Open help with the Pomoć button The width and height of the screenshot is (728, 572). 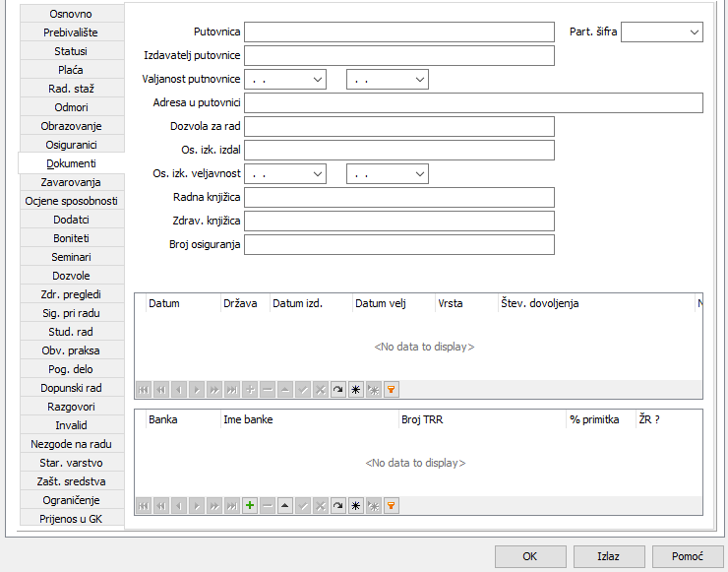pos(687,556)
